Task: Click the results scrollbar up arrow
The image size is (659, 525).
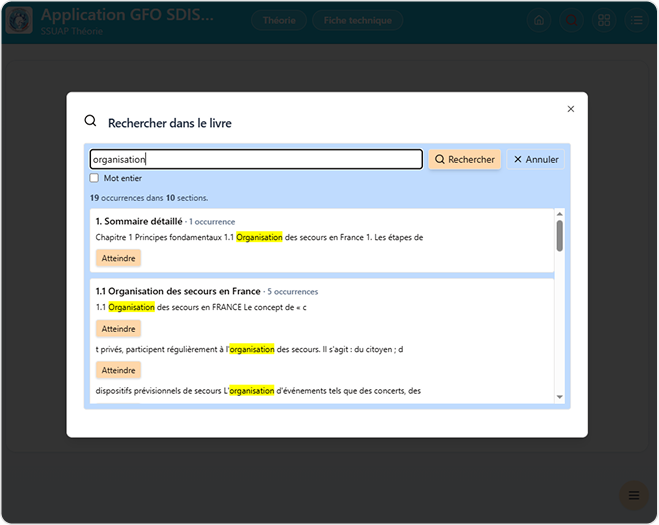Action: click(x=560, y=214)
